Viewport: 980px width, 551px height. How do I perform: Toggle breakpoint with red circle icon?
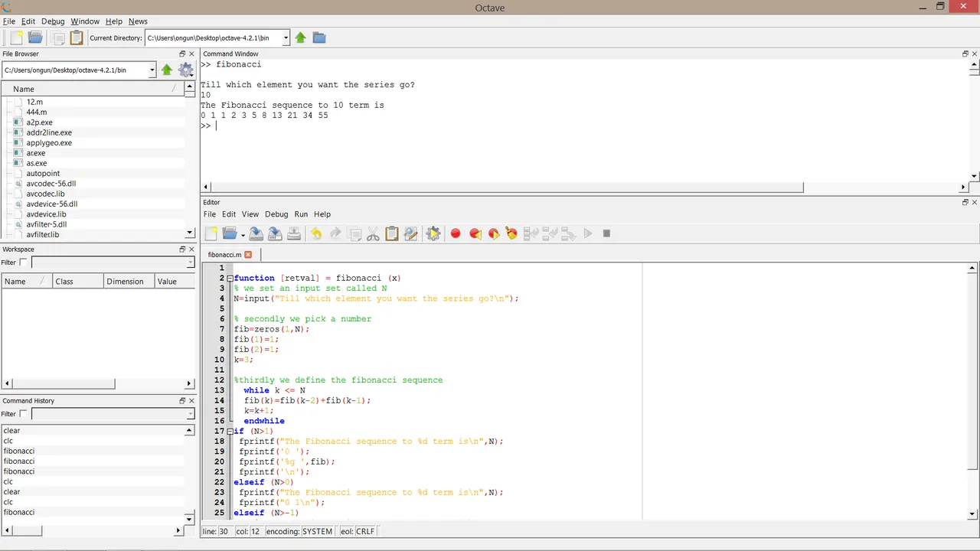tap(456, 233)
